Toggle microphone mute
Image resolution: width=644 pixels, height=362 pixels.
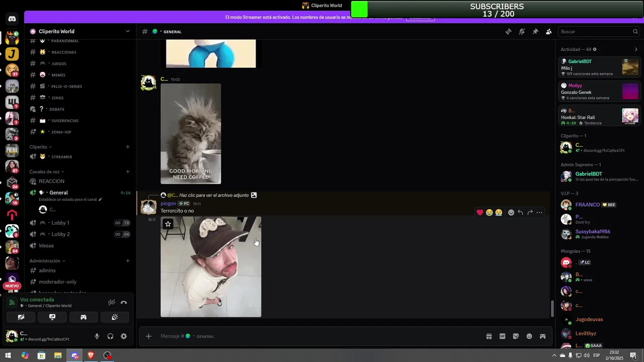97,336
